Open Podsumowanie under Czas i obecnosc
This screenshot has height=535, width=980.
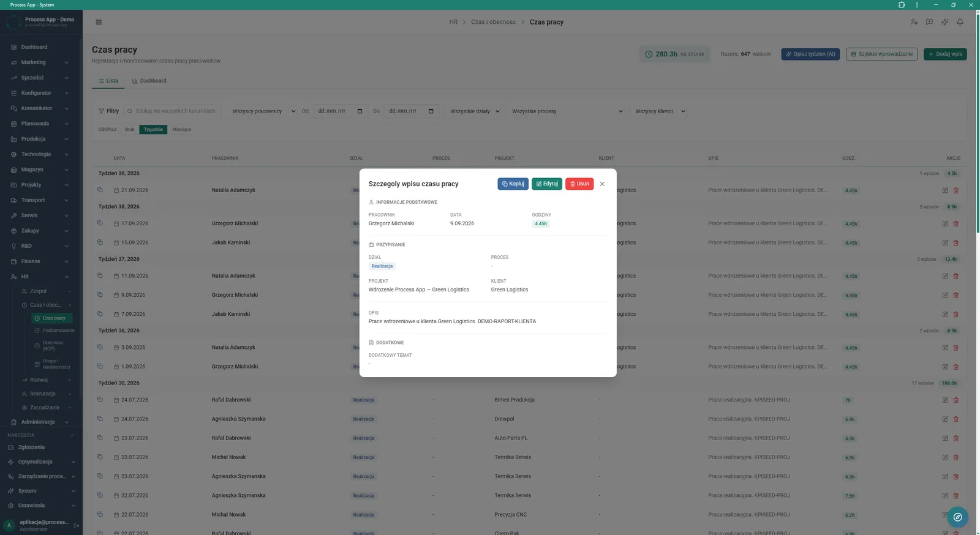55,331
